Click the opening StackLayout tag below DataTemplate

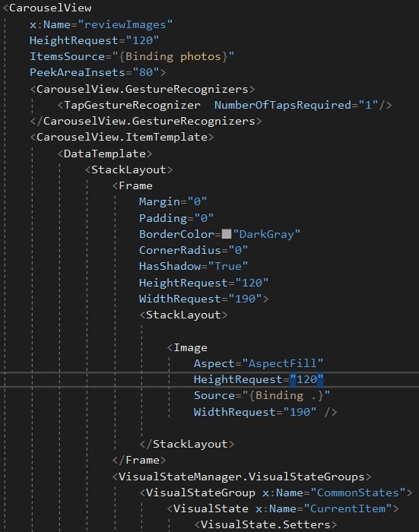pos(129,169)
